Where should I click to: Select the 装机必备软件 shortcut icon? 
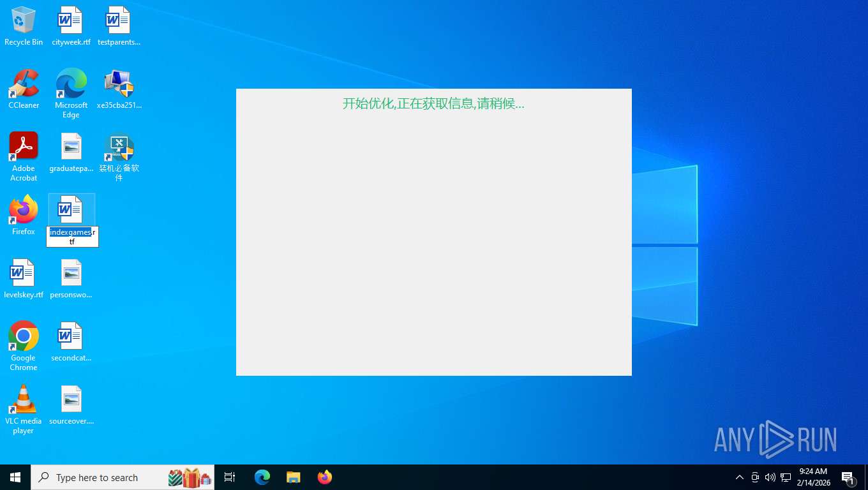tap(119, 156)
